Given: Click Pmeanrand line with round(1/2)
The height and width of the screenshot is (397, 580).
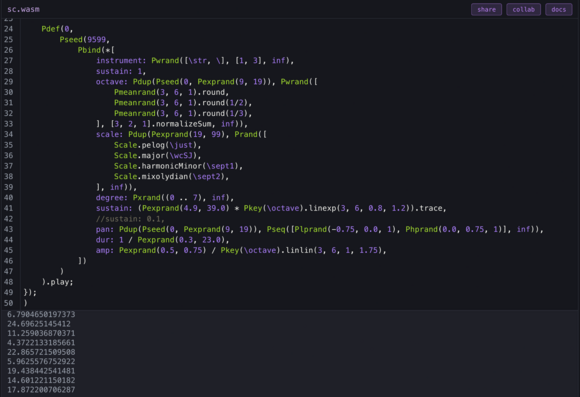Looking at the screenshot, I should pyautogui.click(x=183, y=103).
